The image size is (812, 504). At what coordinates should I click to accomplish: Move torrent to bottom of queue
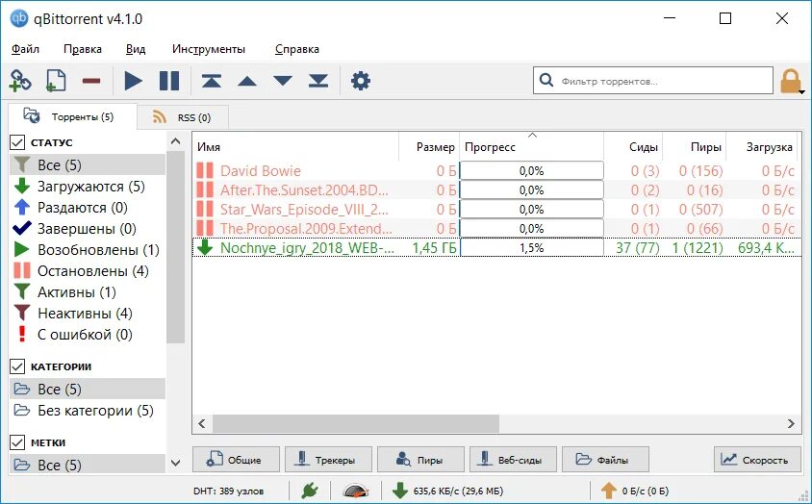(318, 81)
